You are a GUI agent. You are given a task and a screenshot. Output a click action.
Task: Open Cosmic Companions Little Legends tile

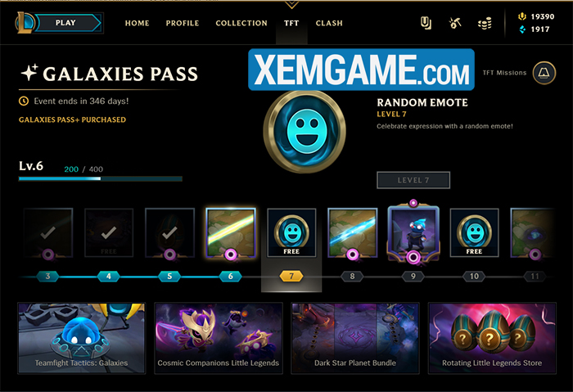tap(219, 338)
